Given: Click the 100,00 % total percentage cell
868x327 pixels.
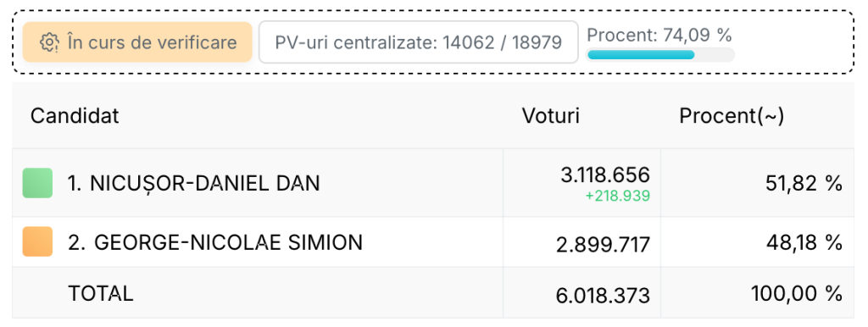Looking at the screenshot, I should tap(797, 293).
